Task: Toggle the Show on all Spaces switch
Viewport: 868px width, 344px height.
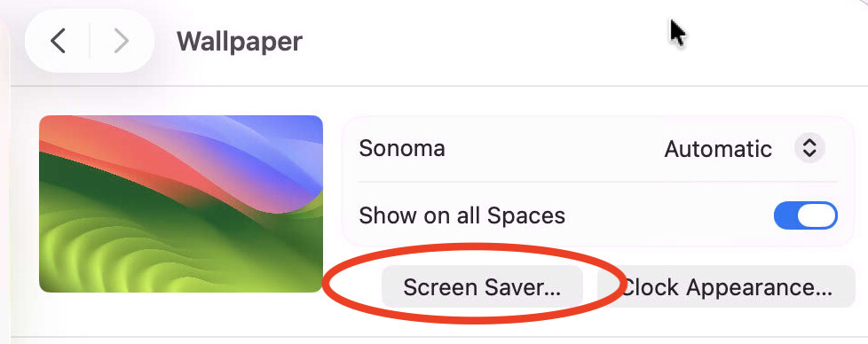Action: [x=806, y=215]
